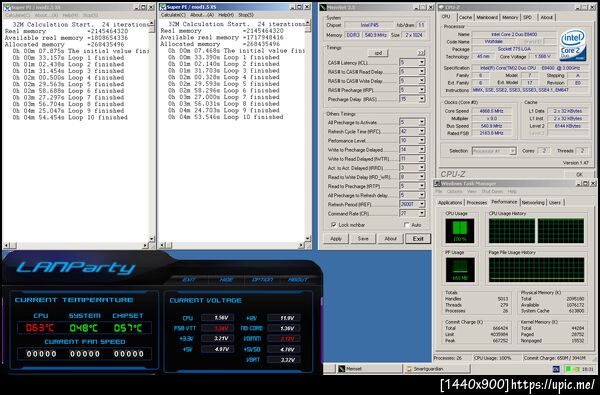Switch to the Mainboard tab in CPU-Z

[487, 17]
